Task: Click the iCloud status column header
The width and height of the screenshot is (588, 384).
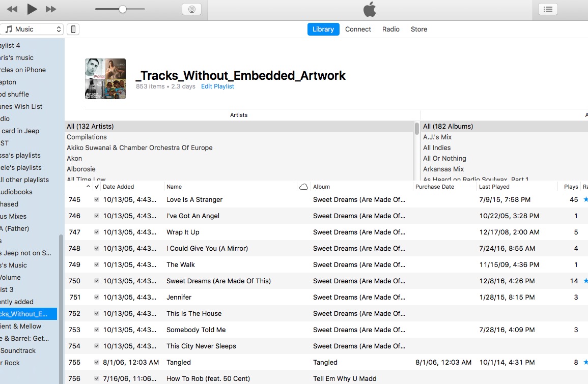Action: 304,187
